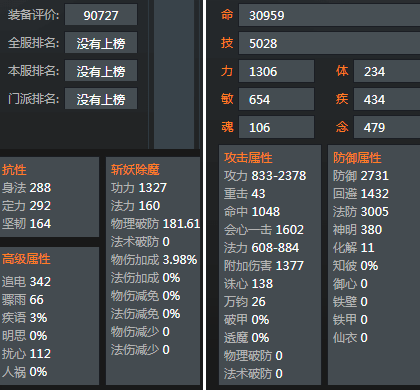The image size is (420, 390).
Task: Click the 法力 160 entry
Action: pos(135,206)
